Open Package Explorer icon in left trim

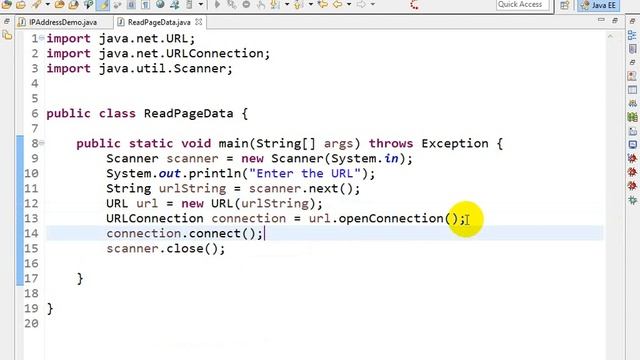coord(7,36)
